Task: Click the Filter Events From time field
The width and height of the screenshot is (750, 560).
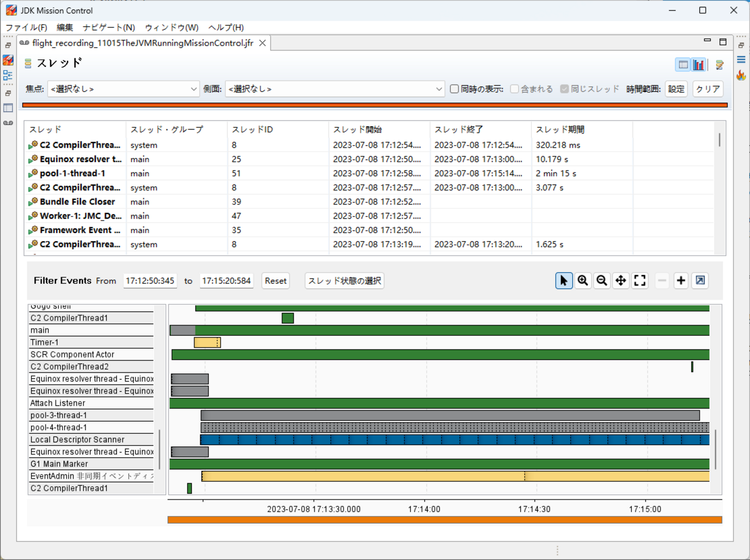Action: click(150, 281)
